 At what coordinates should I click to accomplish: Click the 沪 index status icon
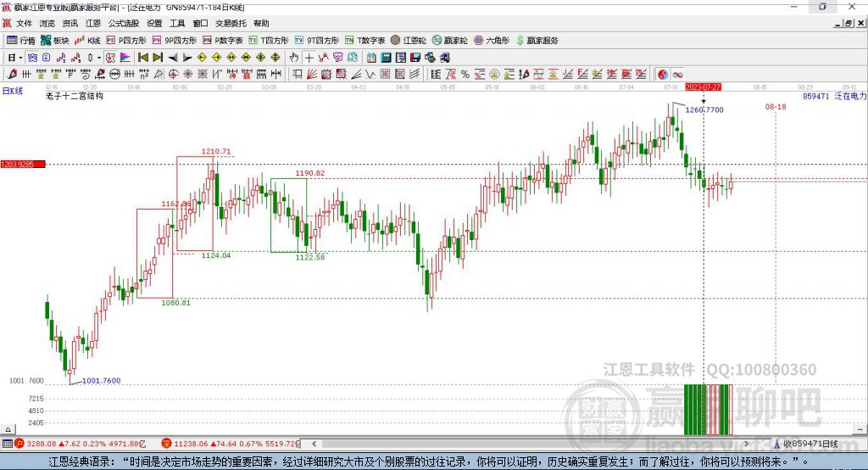19,444
